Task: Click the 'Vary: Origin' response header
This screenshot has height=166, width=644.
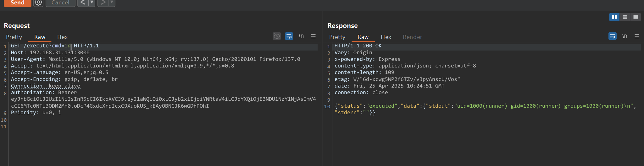Action: point(353,53)
